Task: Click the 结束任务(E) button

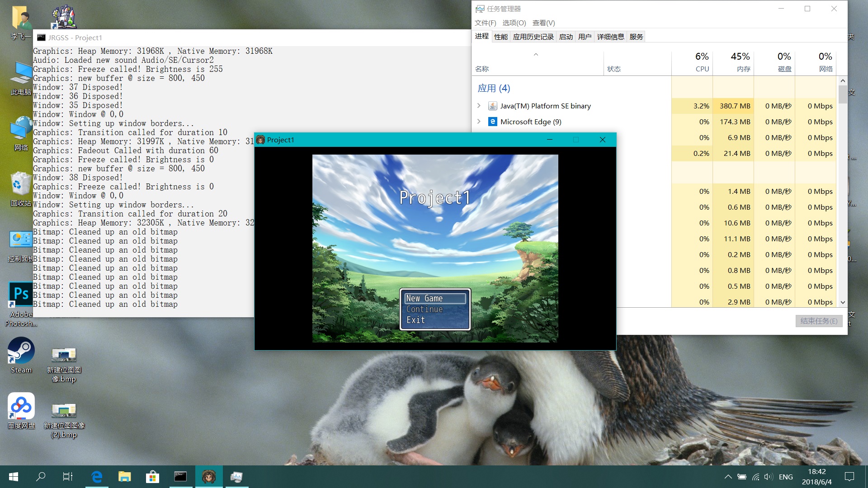Action: point(819,321)
